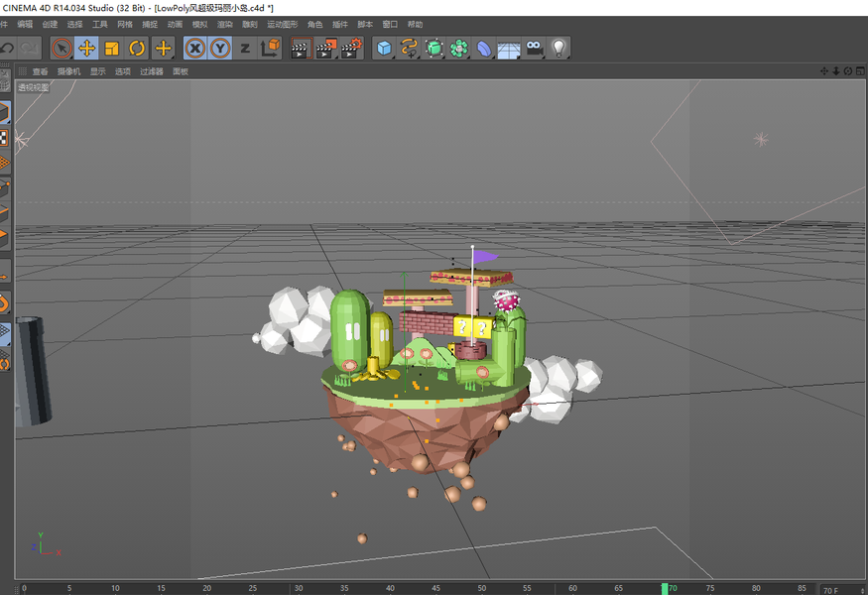The height and width of the screenshot is (595, 868).
Task: Click Render to Picture Viewer icon
Action: pyautogui.click(x=326, y=49)
